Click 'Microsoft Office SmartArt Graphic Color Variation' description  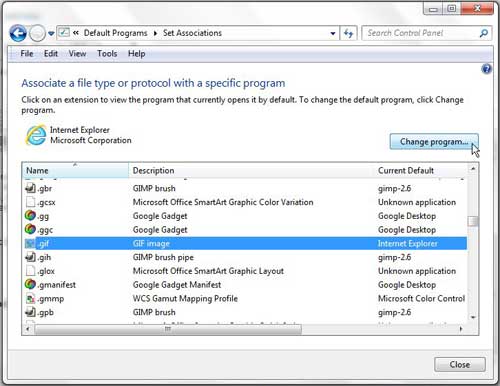(223, 202)
